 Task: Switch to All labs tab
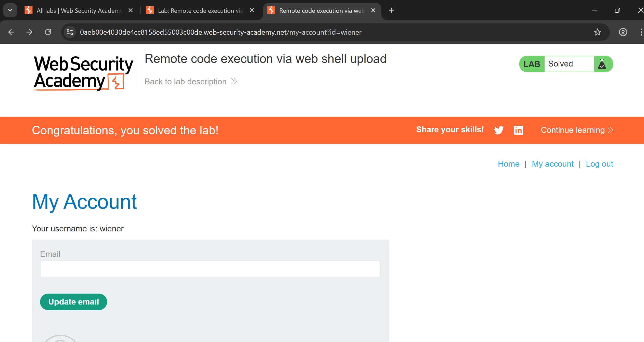(x=79, y=10)
